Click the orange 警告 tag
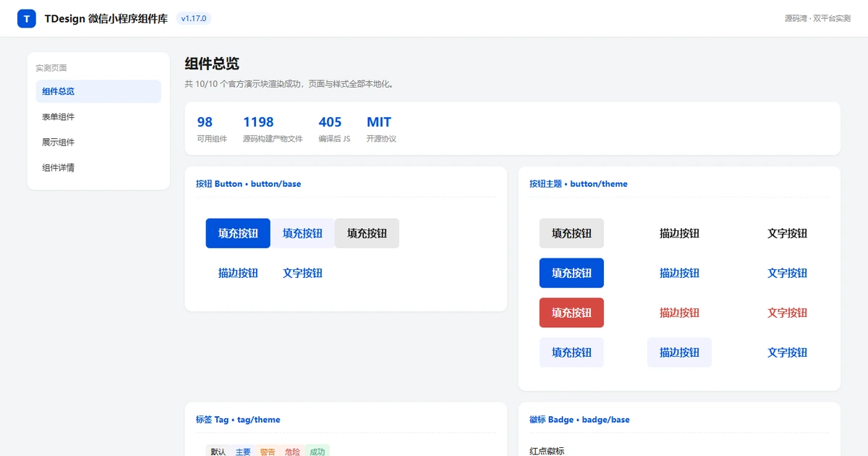This screenshot has width=868, height=456. coord(268,451)
